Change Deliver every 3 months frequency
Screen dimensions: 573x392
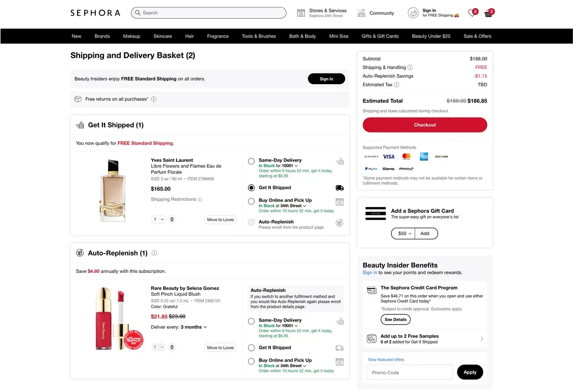click(x=194, y=327)
